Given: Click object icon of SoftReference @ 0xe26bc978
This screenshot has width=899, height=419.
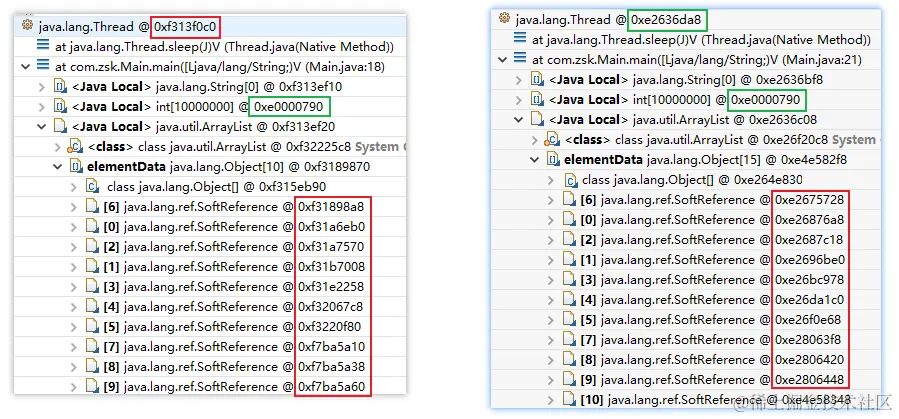Looking at the screenshot, I should click(569, 280).
